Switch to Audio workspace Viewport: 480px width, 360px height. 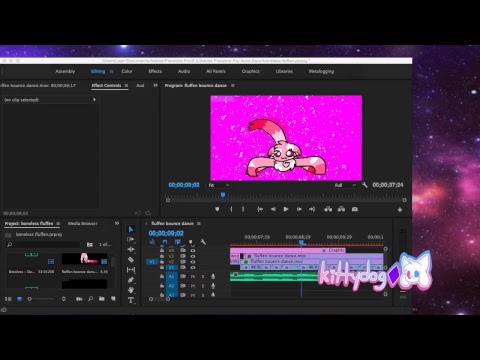click(184, 71)
